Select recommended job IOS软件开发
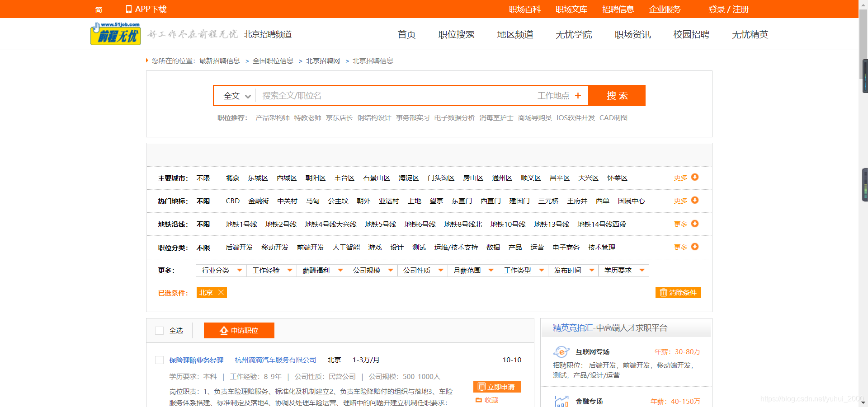This screenshot has width=868, height=407. coord(576,118)
